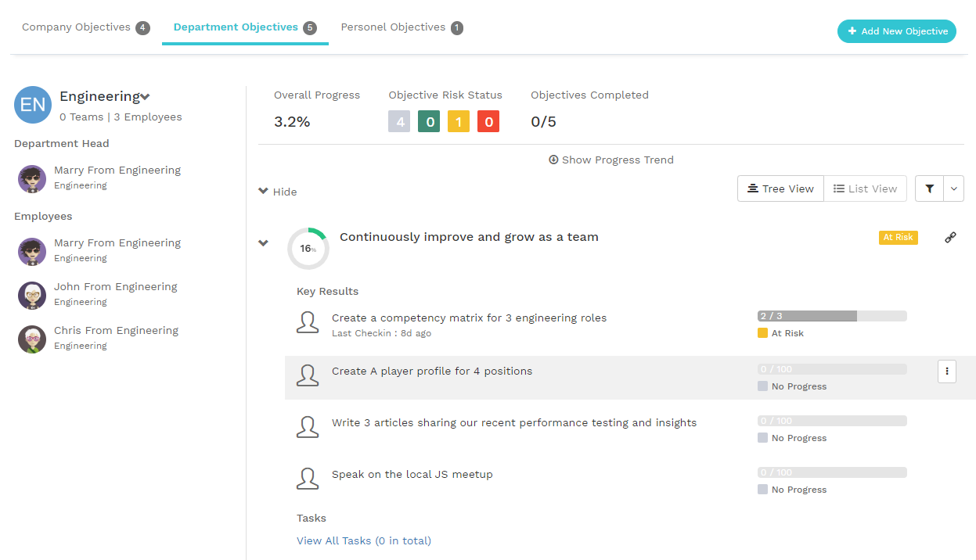Open dropdown arrow next to the filter button
976x560 pixels.
[x=953, y=188]
